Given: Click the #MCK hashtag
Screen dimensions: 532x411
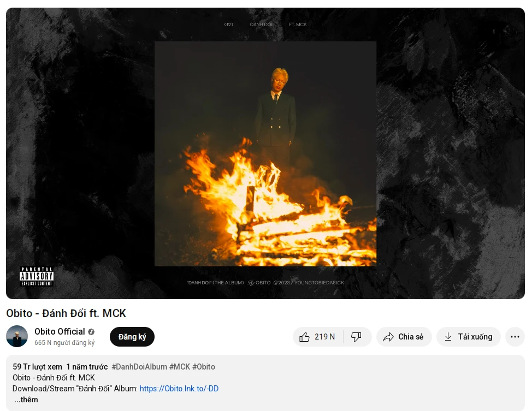Looking at the screenshot, I should point(180,367).
